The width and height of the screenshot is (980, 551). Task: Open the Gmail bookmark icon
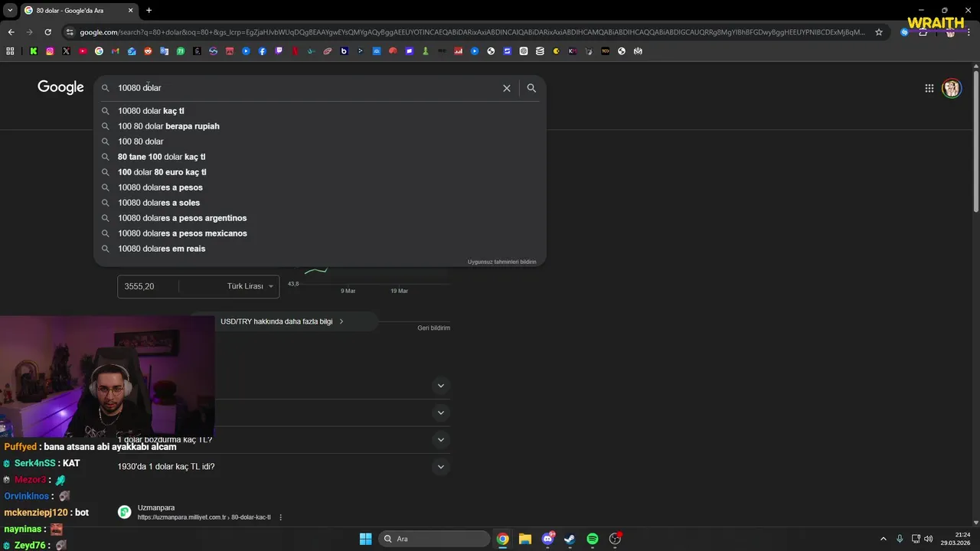pyautogui.click(x=116, y=51)
